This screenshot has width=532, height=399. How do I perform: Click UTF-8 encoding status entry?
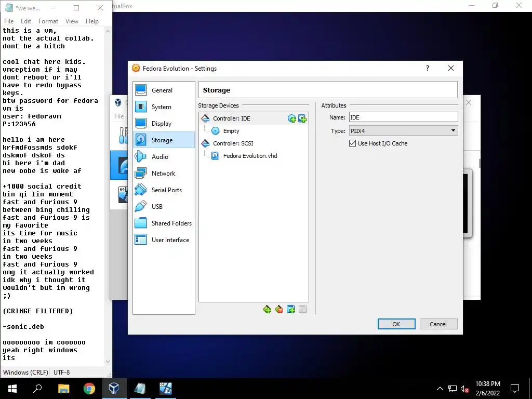(x=61, y=372)
